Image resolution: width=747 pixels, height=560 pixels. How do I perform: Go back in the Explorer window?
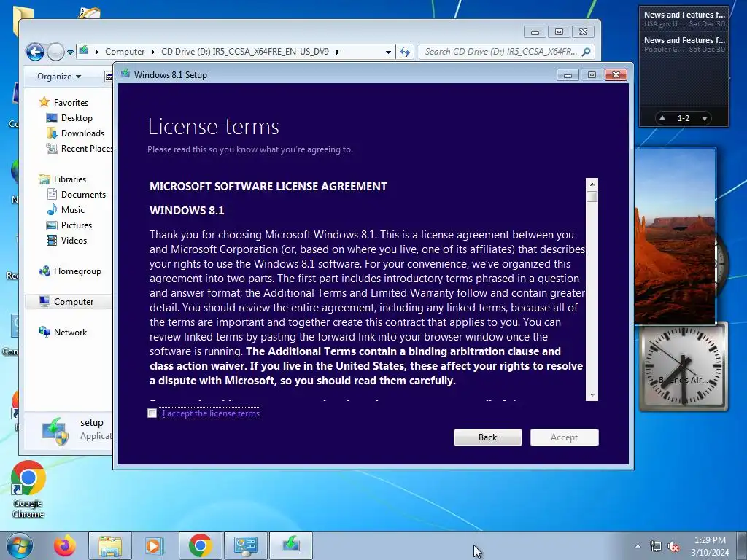[x=35, y=52]
